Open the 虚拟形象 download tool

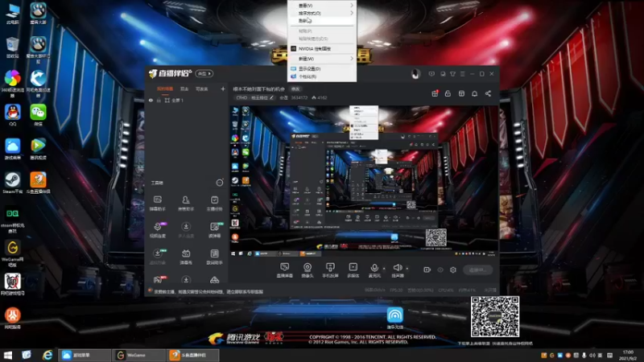click(157, 257)
